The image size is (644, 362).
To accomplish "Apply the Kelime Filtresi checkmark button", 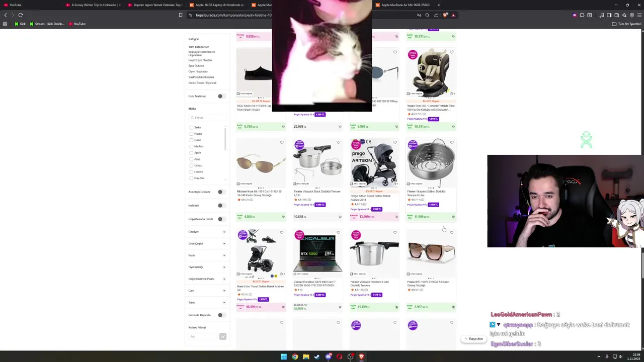I will (222, 336).
